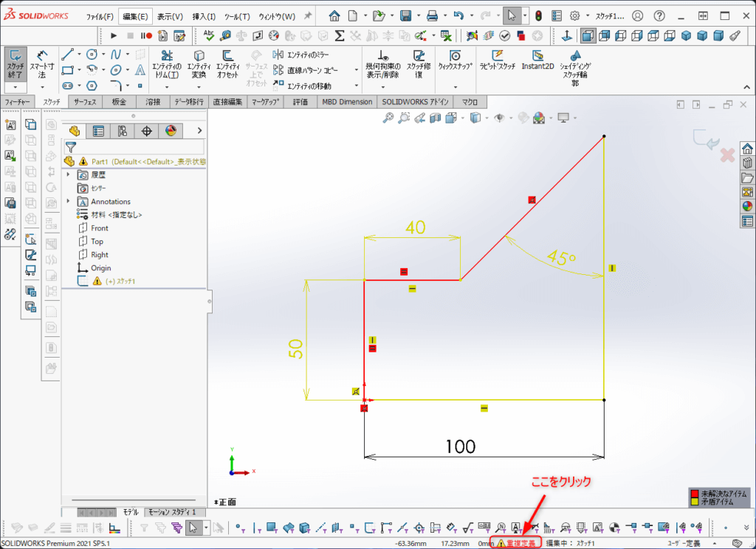Expand the Annotations folder in tree
Viewport: 756px width, 549px height.
click(68, 202)
